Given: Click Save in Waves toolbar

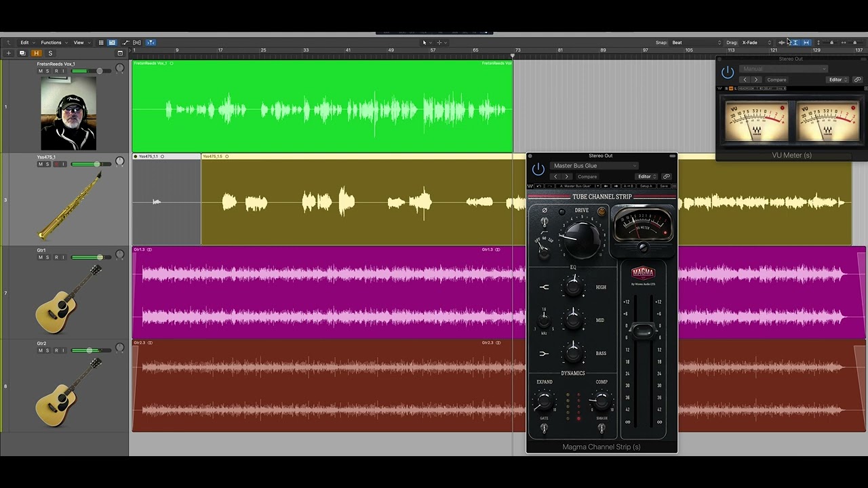Looking at the screenshot, I should [x=664, y=186].
